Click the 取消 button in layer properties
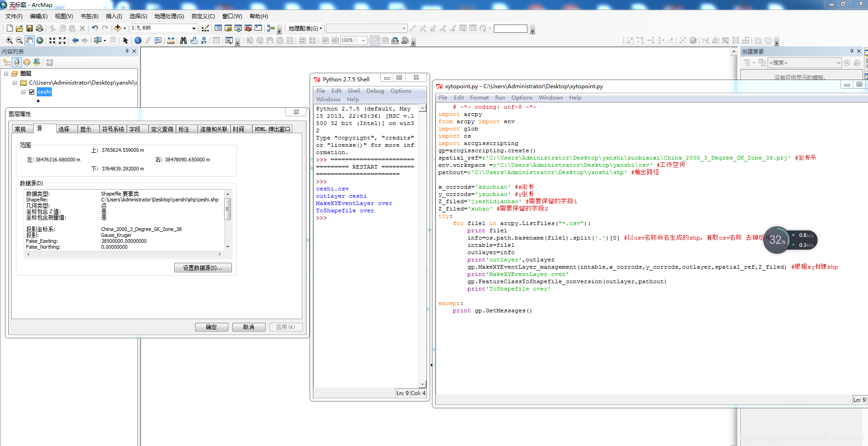Screen dimensions: 868x446 249,327
